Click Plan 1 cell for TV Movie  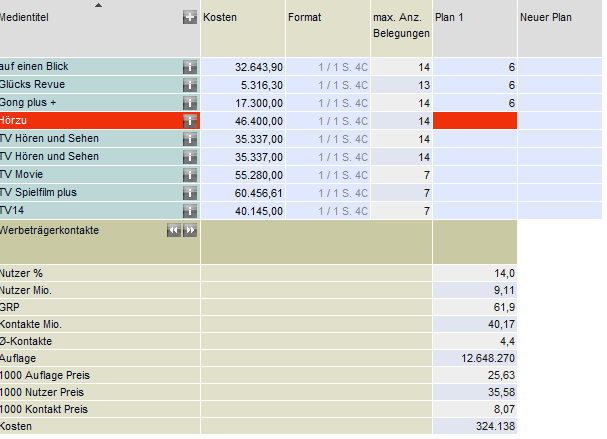point(475,175)
